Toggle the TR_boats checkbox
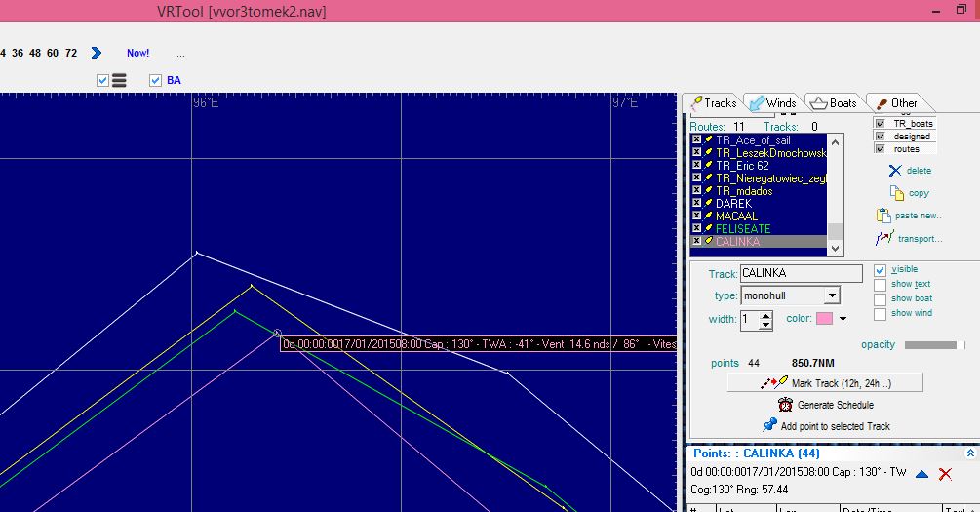This screenshot has width=980, height=512. pyautogui.click(x=880, y=124)
